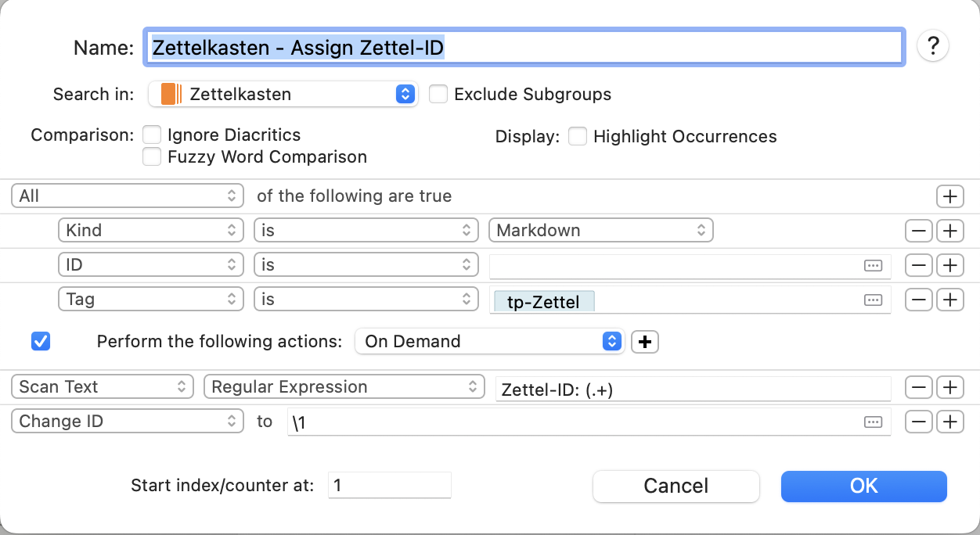The image size is (980, 535).
Task: Open the Markdown kind dropdown
Action: click(600, 231)
